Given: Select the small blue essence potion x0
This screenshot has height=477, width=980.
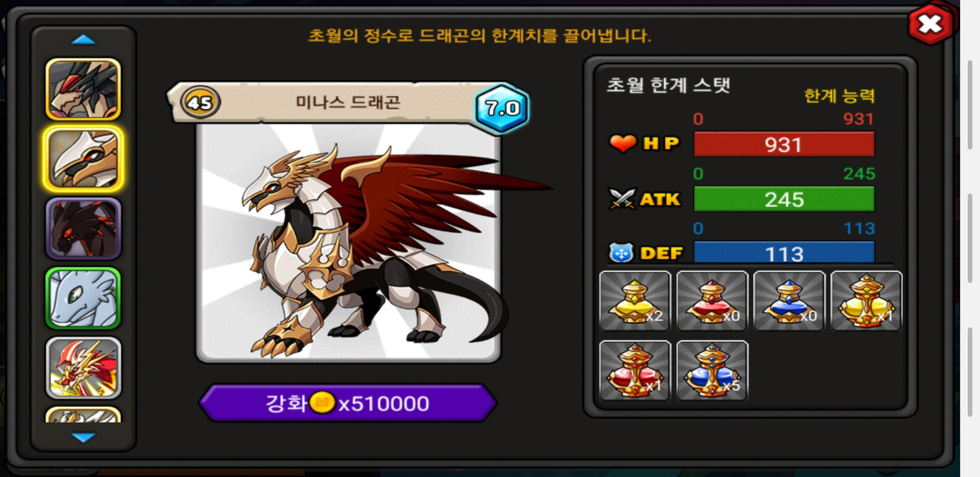Looking at the screenshot, I should (x=789, y=301).
